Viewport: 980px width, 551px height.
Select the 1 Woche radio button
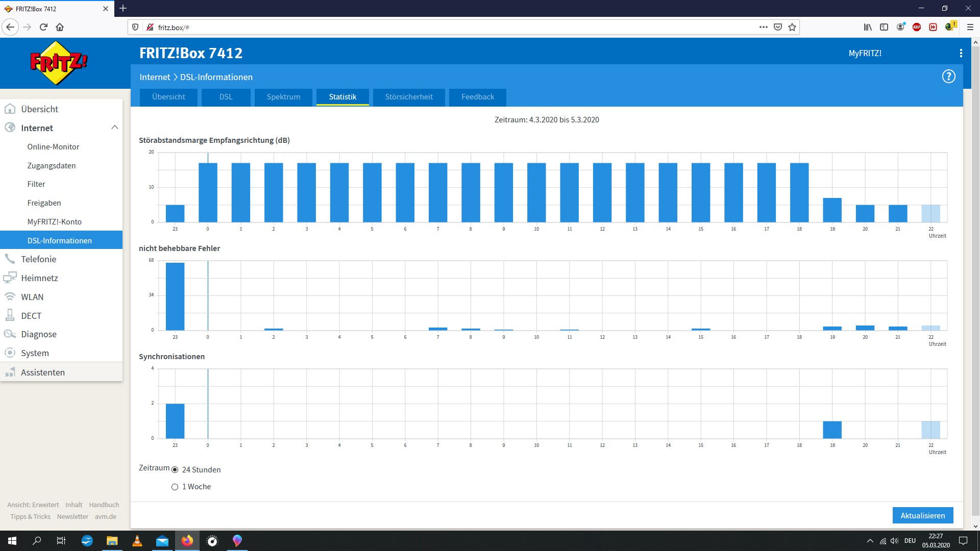(x=175, y=487)
